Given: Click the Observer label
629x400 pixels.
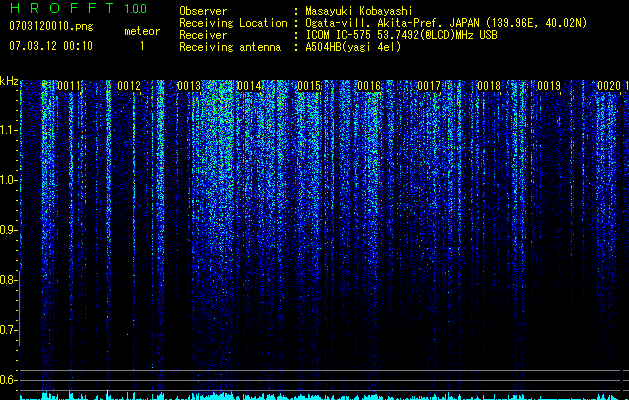Looking at the screenshot, I should [x=203, y=11].
